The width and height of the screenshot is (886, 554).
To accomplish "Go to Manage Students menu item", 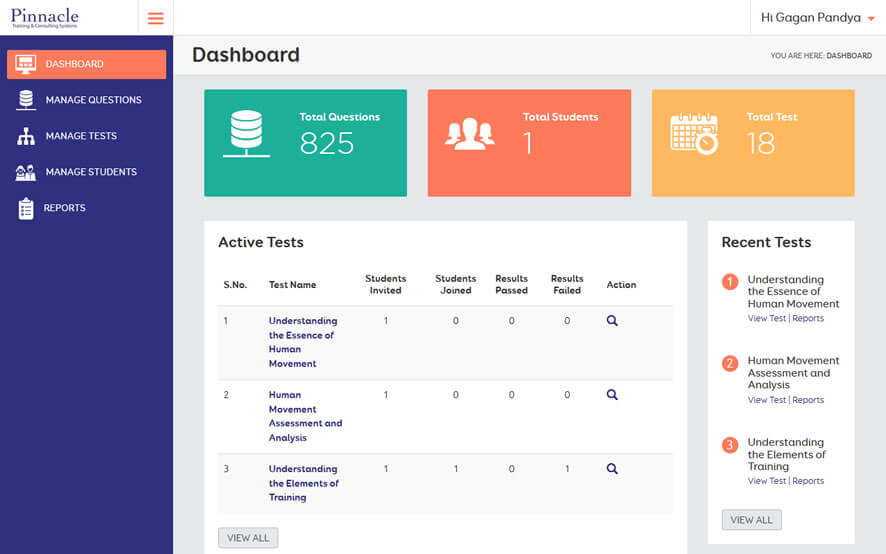I will click(91, 172).
